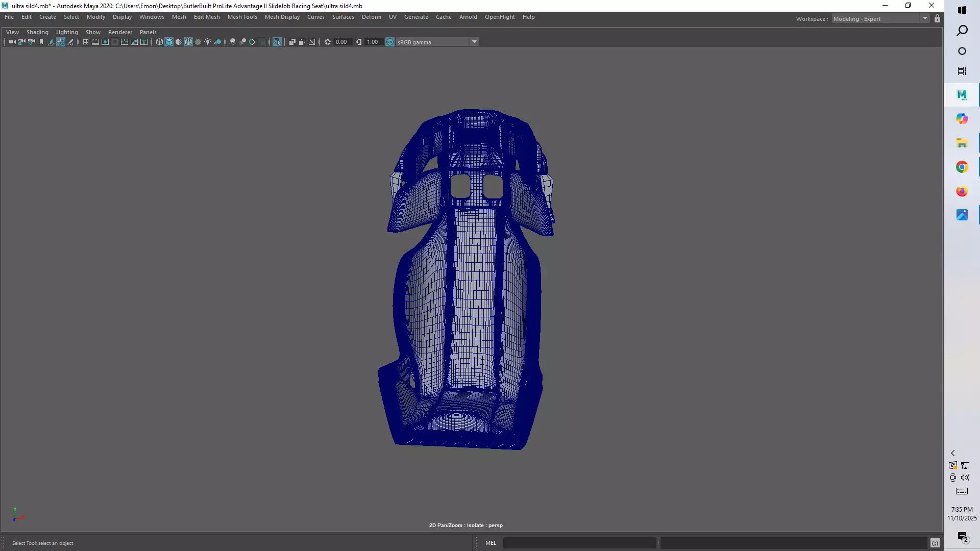980x551 pixels.
Task: Open the OpenFlight menu
Action: click(500, 17)
